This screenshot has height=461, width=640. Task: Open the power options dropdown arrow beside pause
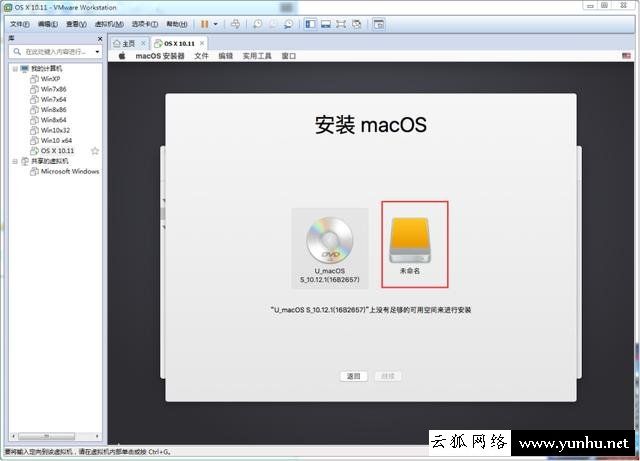(216, 24)
